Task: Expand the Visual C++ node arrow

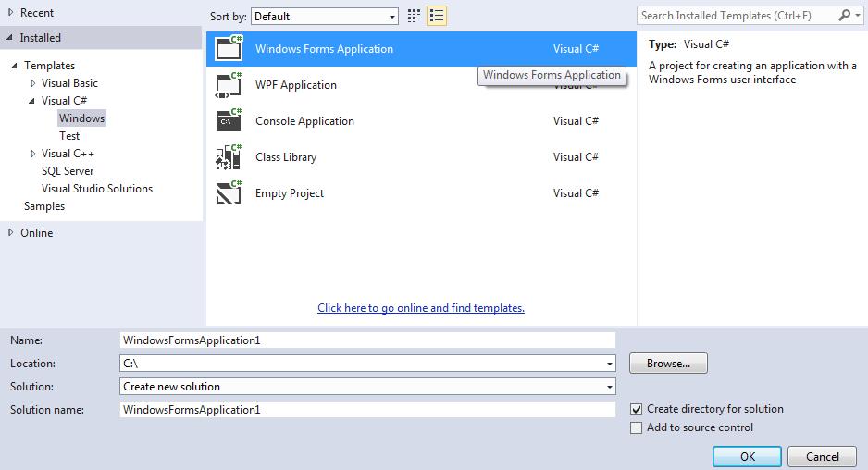Action: [32, 154]
